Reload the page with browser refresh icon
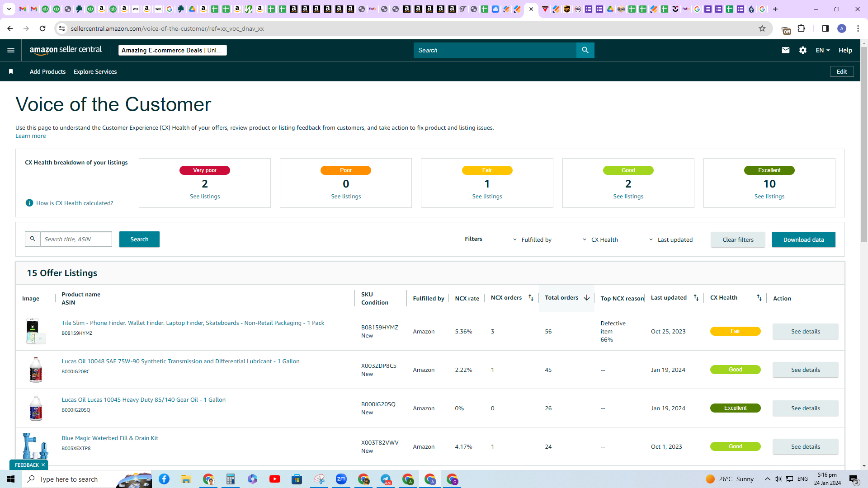Image resolution: width=868 pixels, height=488 pixels. [42, 28]
